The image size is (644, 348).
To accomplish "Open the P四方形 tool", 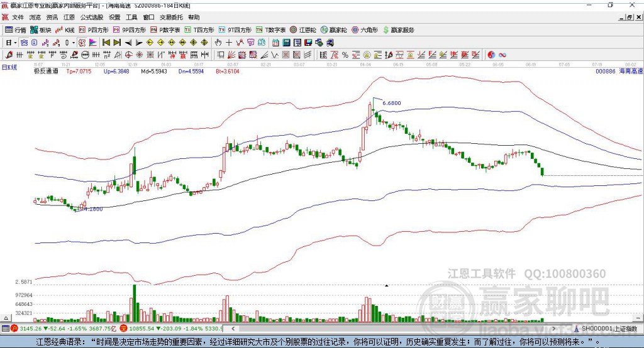I will click(94, 30).
